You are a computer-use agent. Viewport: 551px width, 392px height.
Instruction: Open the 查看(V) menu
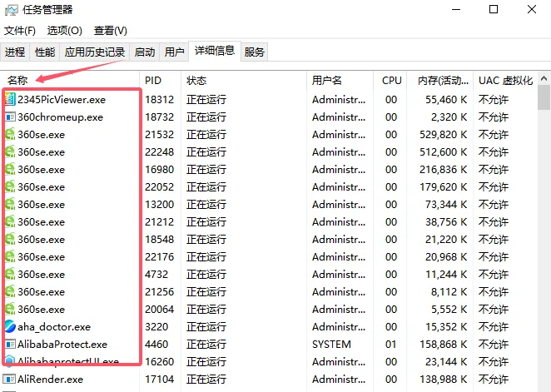pyautogui.click(x=111, y=31)
